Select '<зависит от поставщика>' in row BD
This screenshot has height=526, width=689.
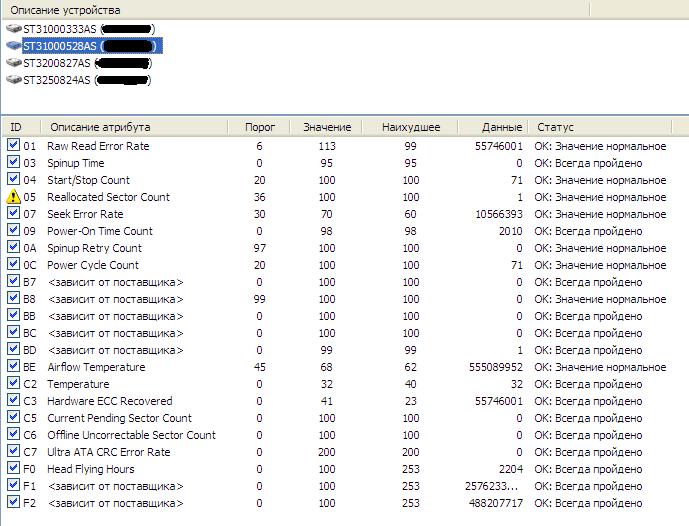(115, 350)
